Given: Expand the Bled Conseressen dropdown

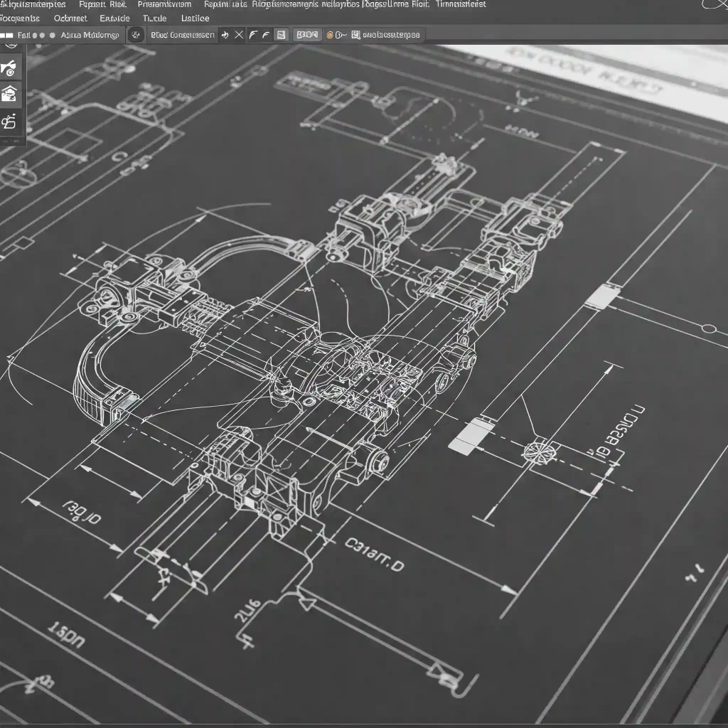Looking at the screenshot, I should click(183, 35).
